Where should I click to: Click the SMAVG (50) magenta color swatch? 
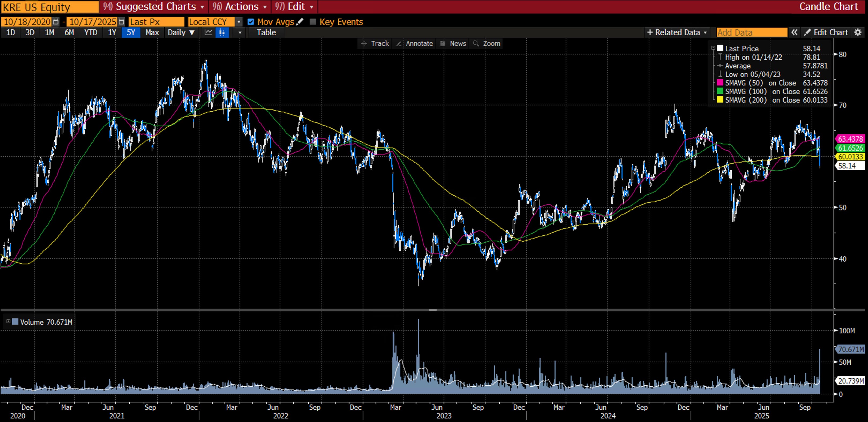click(720, 83)
